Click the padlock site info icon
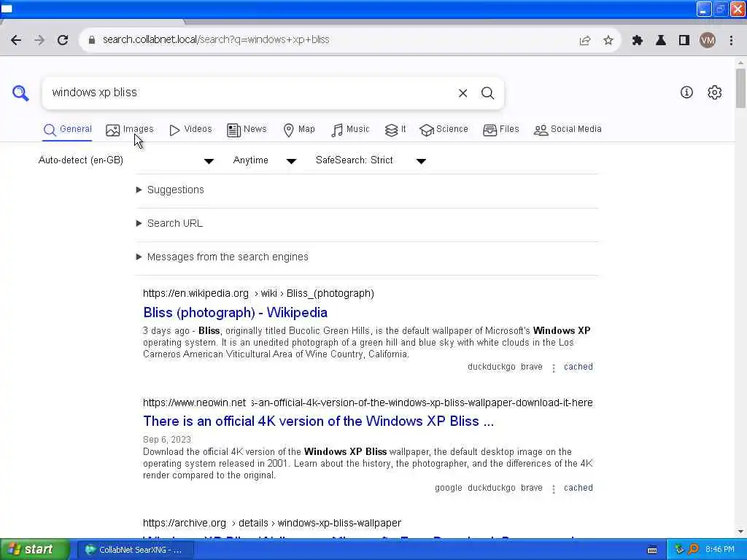This screenshot has width=747, height=560. 92,40
